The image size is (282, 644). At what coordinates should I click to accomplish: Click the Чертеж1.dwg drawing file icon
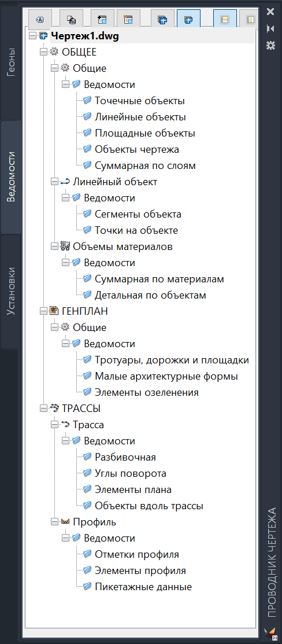pos(43,36)
